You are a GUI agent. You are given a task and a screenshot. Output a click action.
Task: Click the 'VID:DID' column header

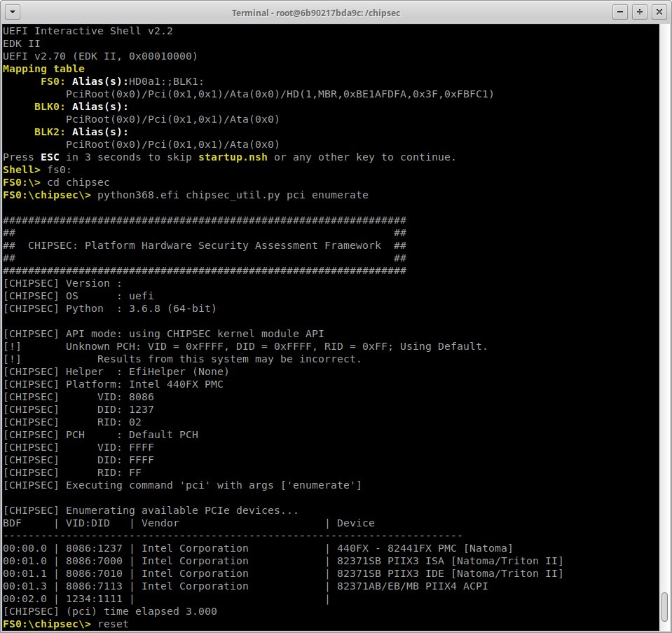(88, 523)
